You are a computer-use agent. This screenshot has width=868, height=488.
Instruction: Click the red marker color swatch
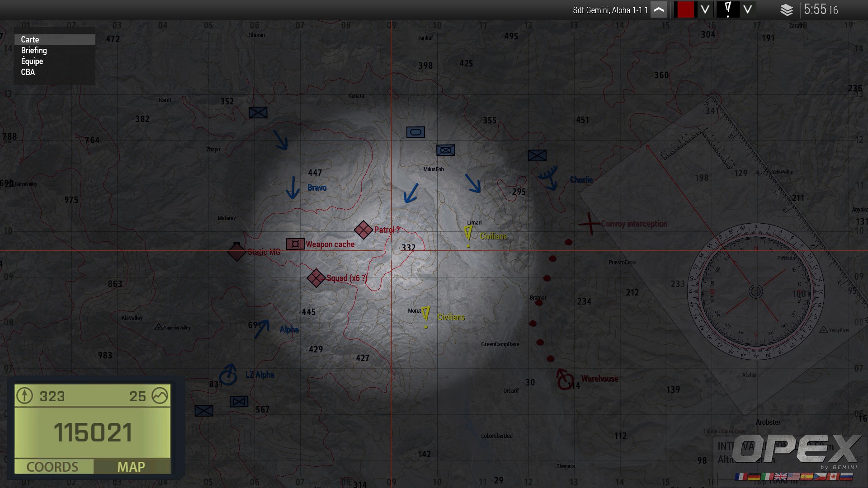coord(685,9)
